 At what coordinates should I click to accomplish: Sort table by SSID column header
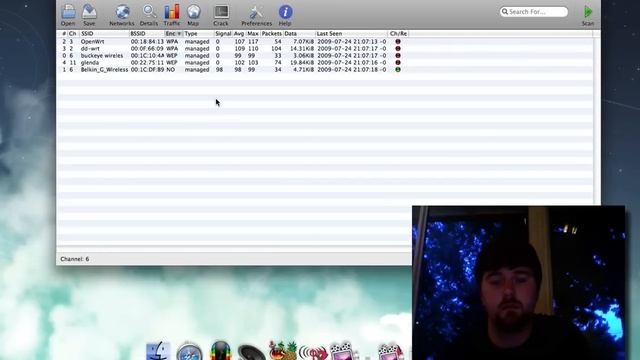pos(104,33)
